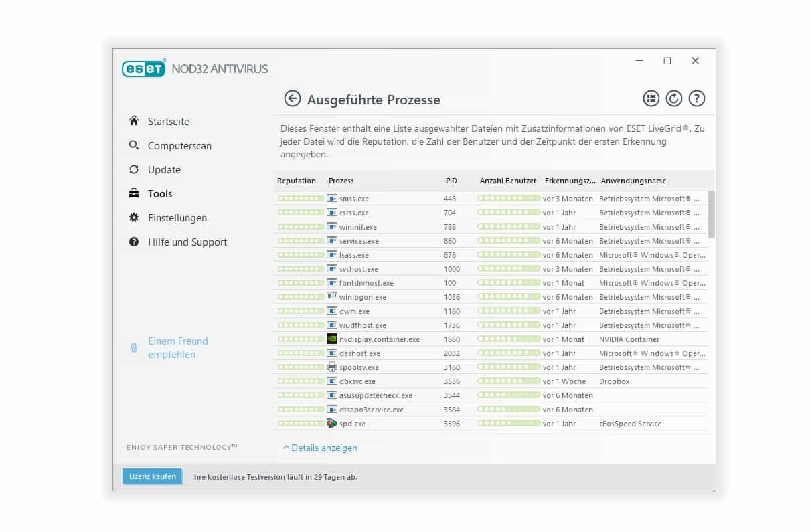Sort by the Erkennungsz... column header
The width and height of the screenshot is (810, 532).
point(570,181)
